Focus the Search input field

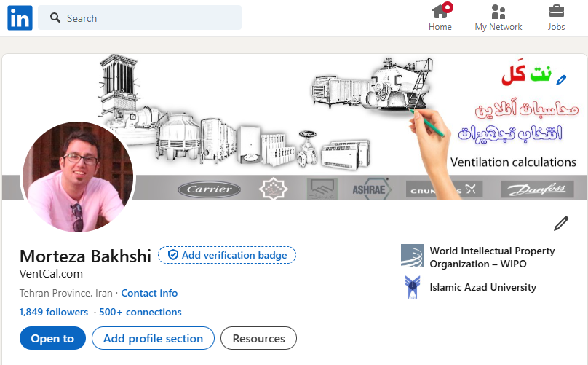pyautogui.click(x=140, y=17)
